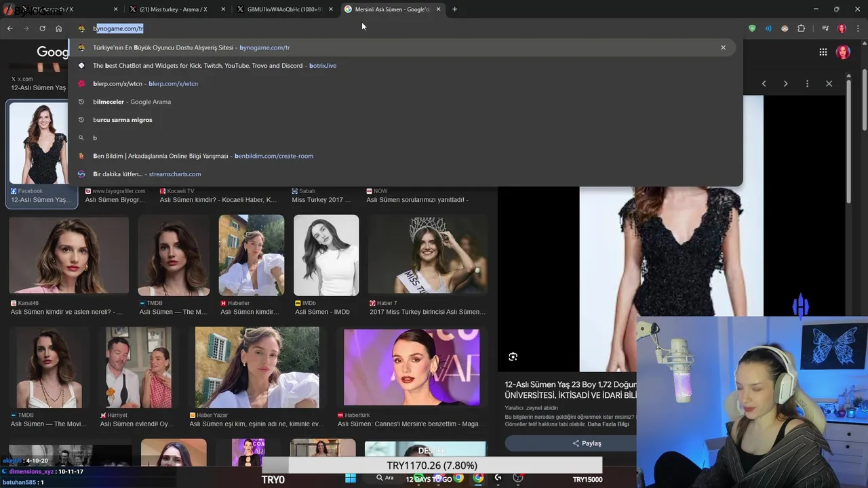Image resolution: width=868 pixels, height=488 pixels.
Task: Close the image preview panel
Action: pos(829,83)
